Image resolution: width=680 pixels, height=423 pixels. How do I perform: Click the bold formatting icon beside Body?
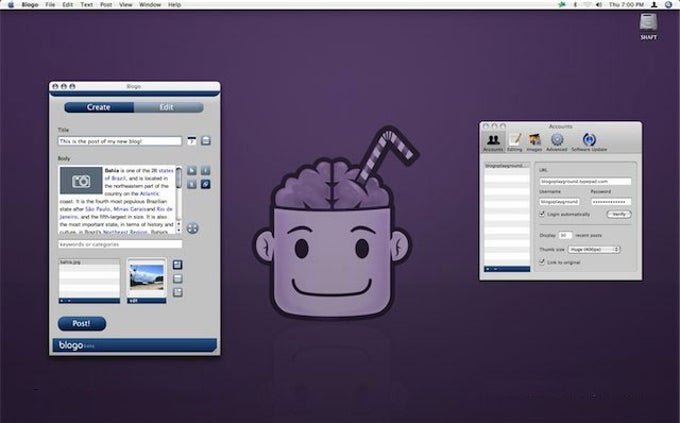click(x=192, y=171)
